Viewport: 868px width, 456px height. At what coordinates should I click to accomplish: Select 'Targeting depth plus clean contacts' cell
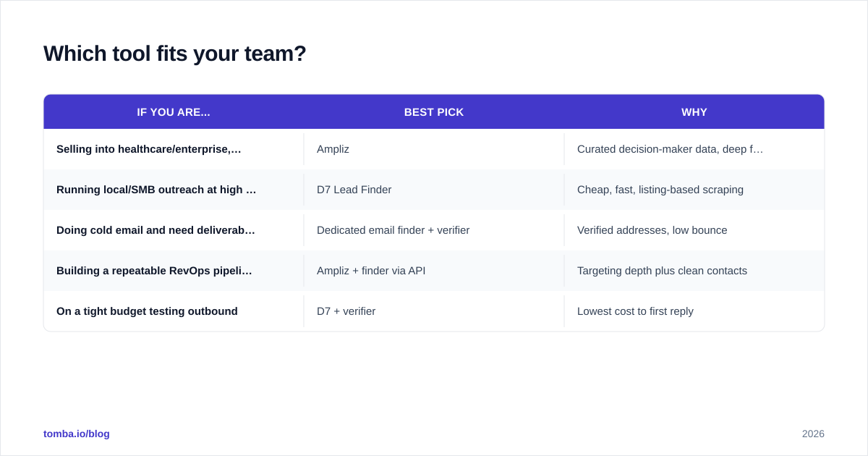(694, 271)
